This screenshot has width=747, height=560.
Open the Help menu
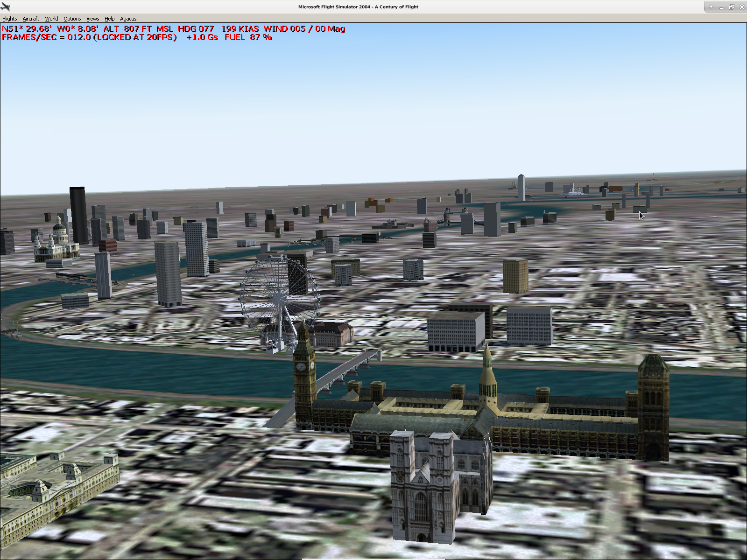109,19
